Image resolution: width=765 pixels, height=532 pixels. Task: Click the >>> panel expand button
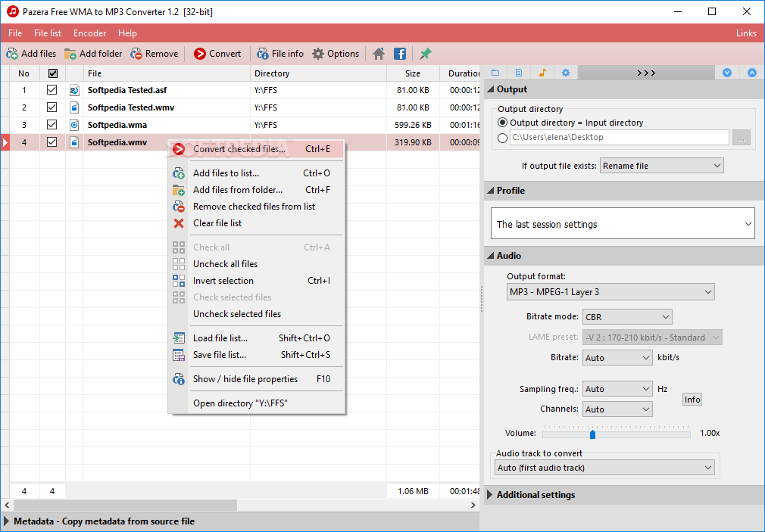(646, 73)
